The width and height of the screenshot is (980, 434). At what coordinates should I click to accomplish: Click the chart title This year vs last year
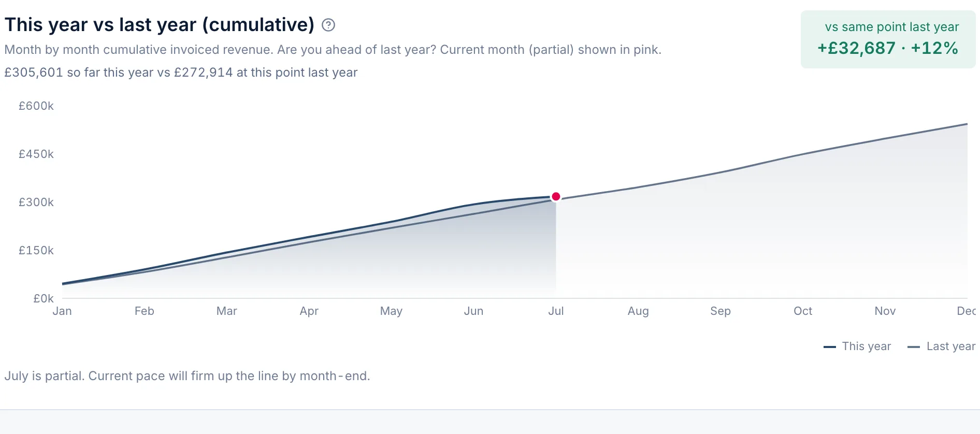[x=160, y=25]
